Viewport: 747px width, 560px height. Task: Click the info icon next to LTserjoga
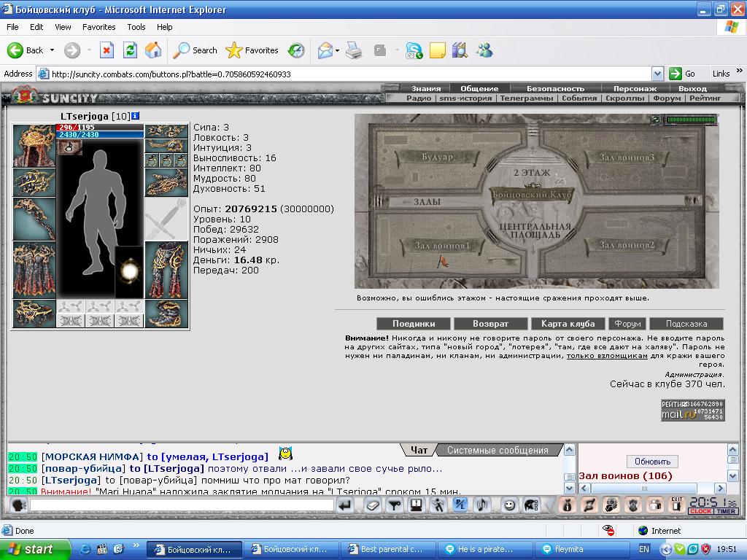point(135,116)
